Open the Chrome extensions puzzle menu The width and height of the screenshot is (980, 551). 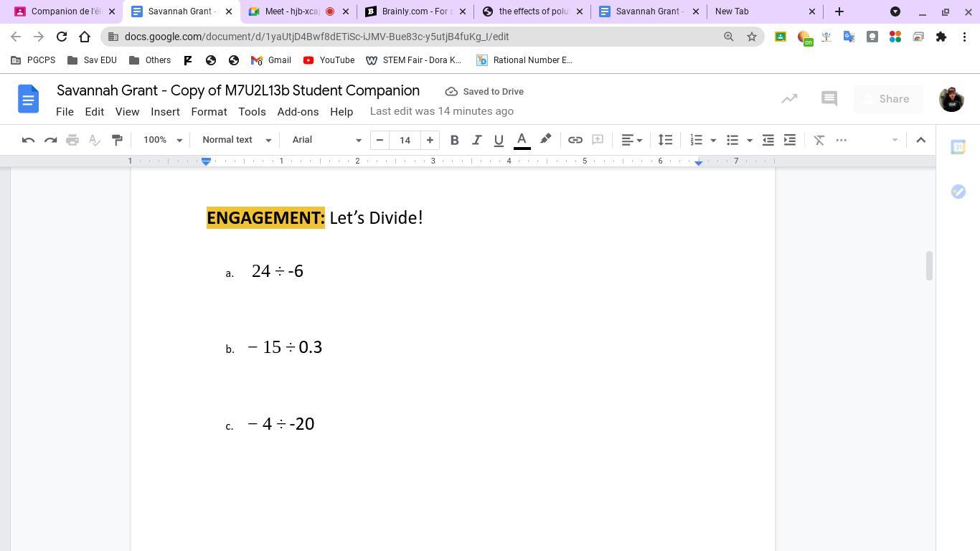pyautogui.click(x=941, y=37)
